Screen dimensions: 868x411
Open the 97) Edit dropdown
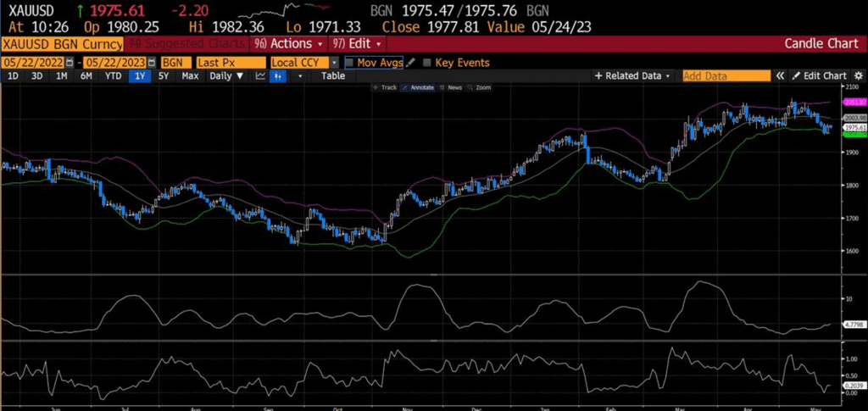point(357,43)
